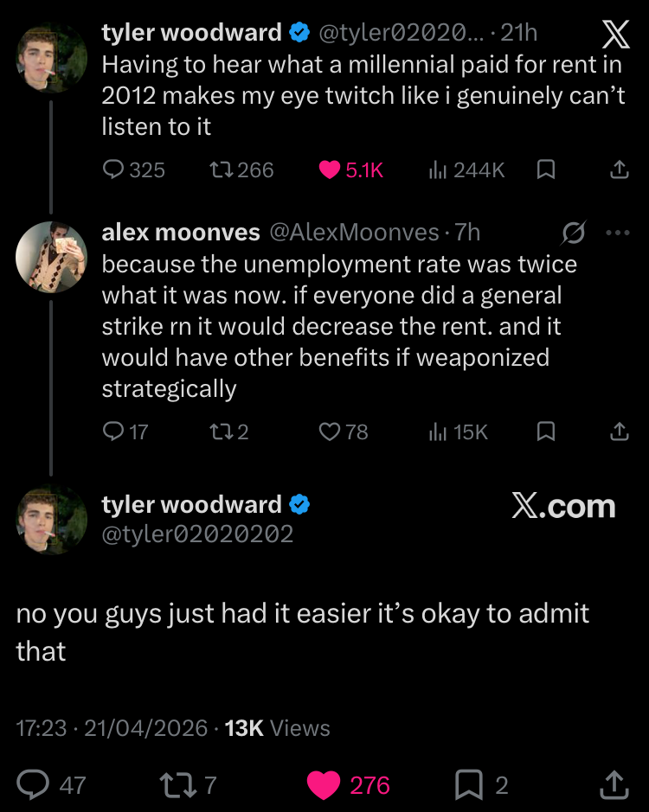Click the 17:23 · 21/04/2026 timestamp
The width and height of the screenshot is (649, 812).
(x=112, y=728)
